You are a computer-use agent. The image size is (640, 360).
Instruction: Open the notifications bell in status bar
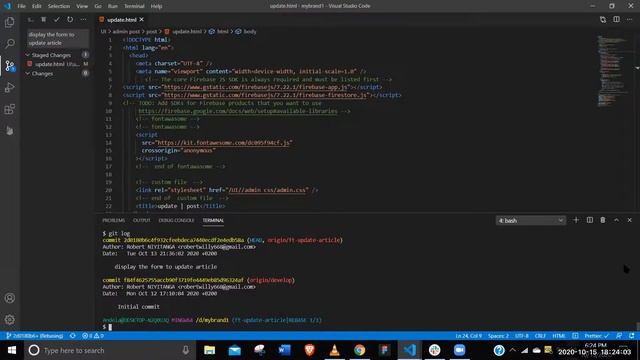point(632,336)
